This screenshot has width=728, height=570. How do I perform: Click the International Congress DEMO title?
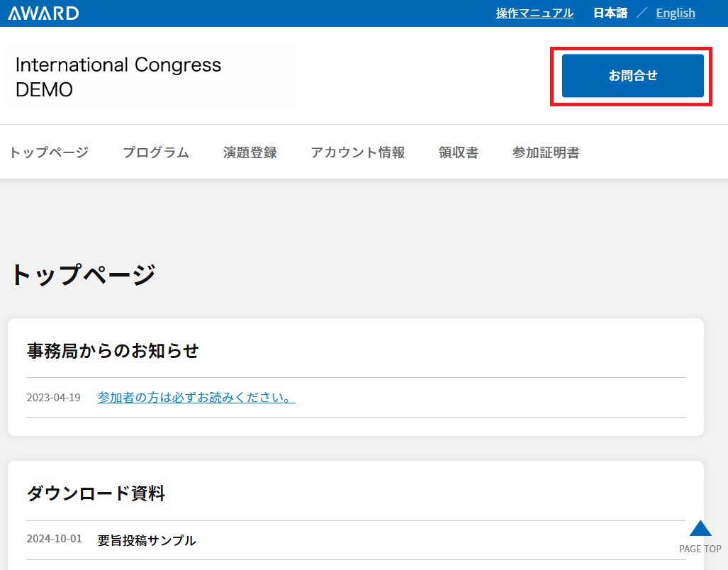click(118, 77)
